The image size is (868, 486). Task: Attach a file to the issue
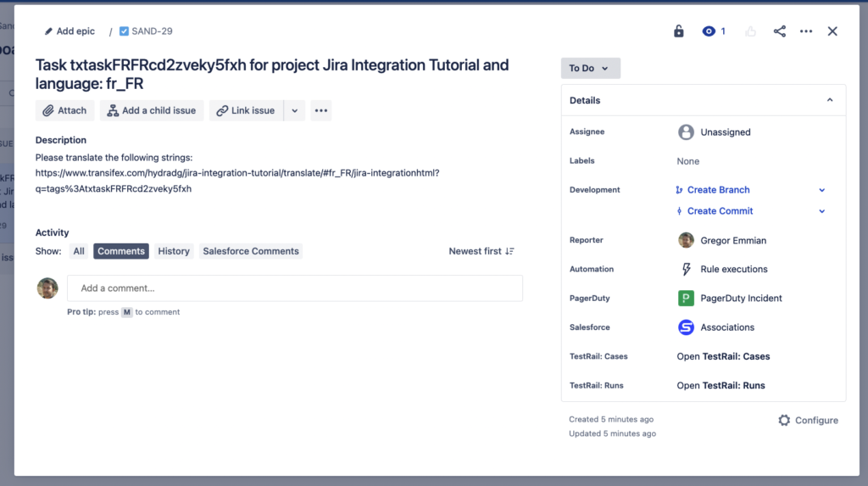[x=64, y=110]
